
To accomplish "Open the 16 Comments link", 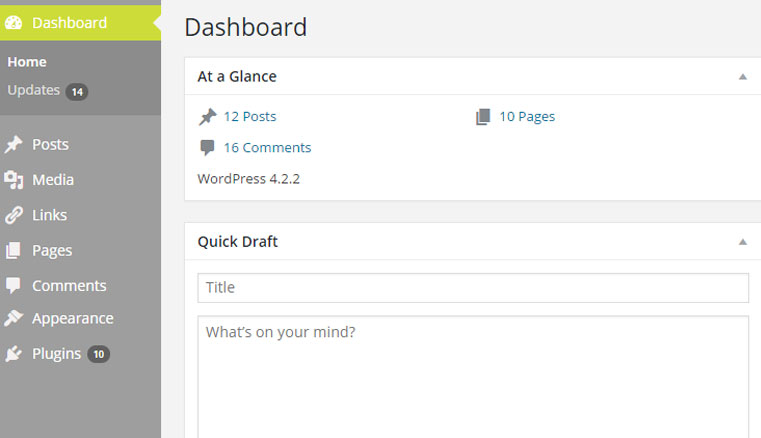I will (267, 148).
